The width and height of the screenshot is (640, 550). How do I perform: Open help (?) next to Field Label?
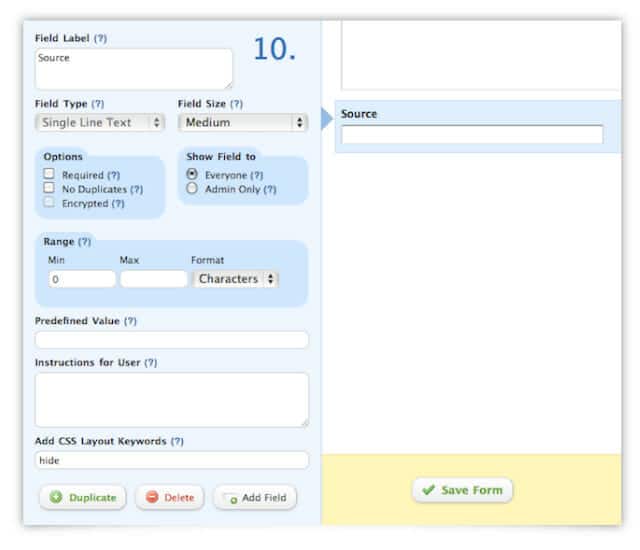(100, 38)
